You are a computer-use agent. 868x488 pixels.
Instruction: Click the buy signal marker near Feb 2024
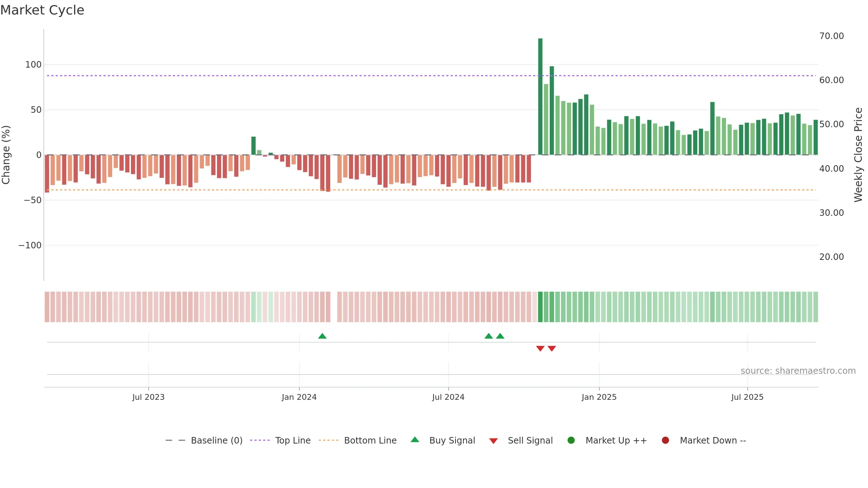pos(322,336)
